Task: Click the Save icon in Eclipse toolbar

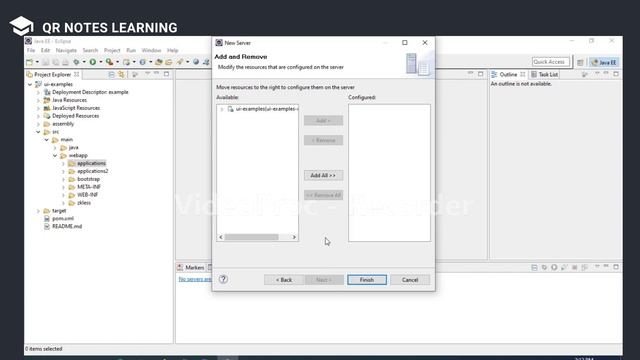Action: coord(46,62)
